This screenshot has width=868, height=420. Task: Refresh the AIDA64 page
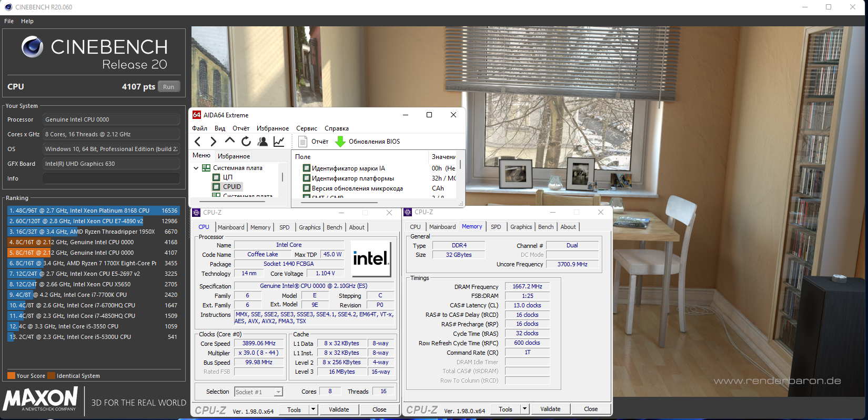tap(246, 142)
